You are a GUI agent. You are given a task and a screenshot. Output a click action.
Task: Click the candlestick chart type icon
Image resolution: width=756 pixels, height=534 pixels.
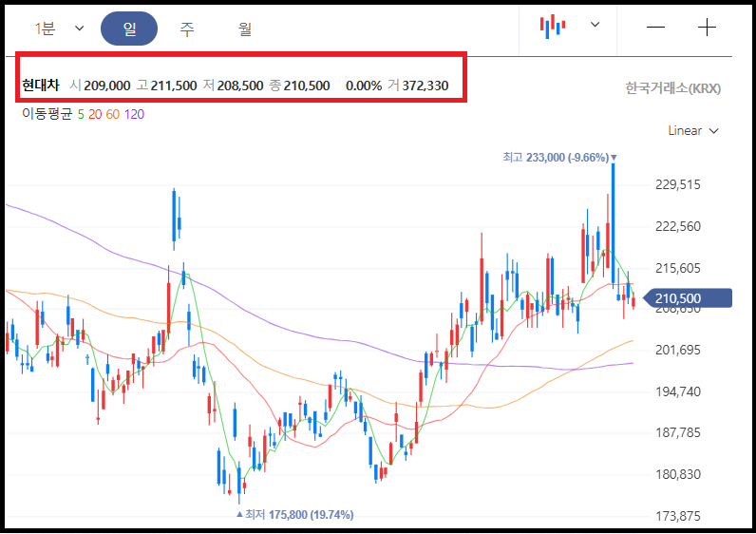pyautogui.click(x=553, y=26)
